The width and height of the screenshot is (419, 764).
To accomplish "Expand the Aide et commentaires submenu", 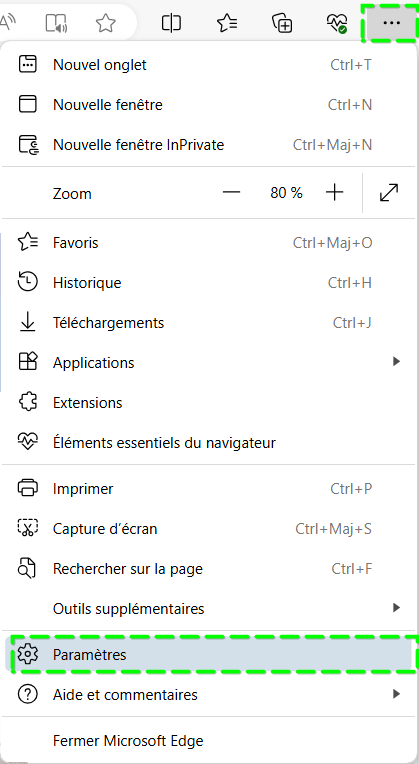I will (397, 693).
